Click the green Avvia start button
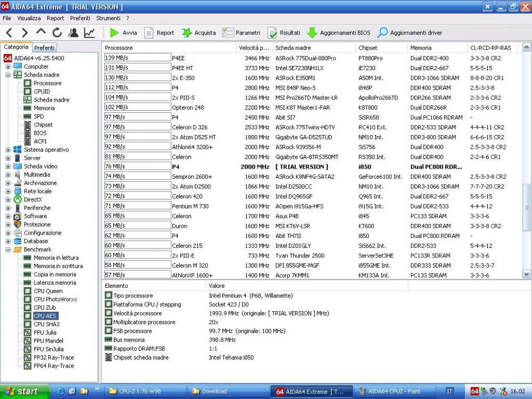 point(114,32)
